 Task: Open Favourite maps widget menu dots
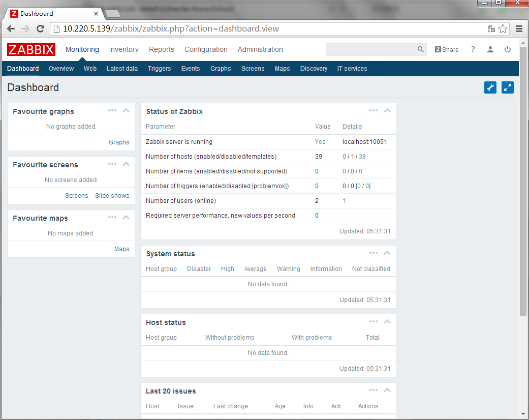(112, 217)
